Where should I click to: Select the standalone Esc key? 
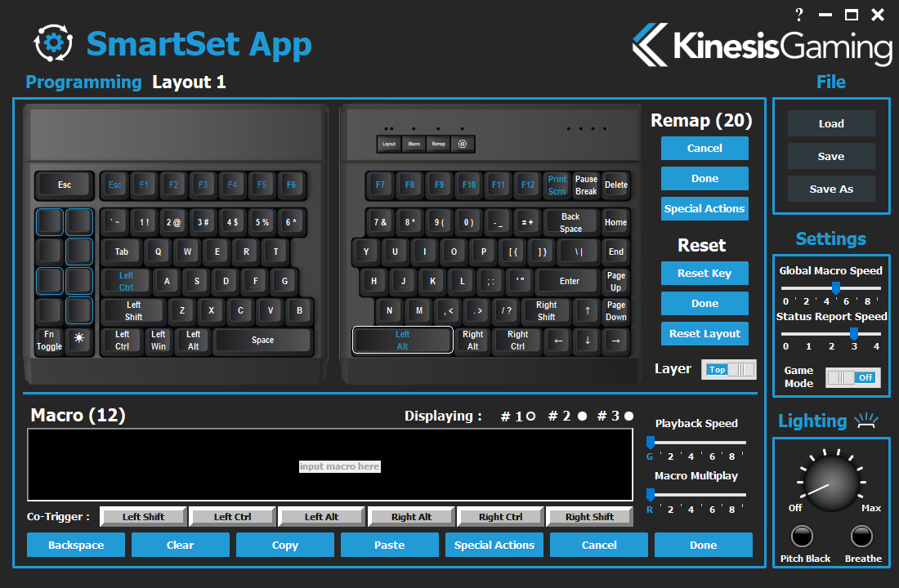click(x=65, y=185)
